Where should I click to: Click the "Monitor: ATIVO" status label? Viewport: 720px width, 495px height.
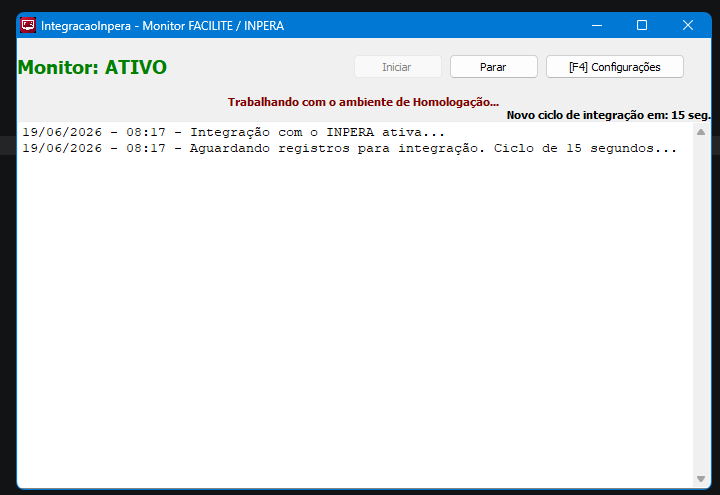click(x=92, y=68)
